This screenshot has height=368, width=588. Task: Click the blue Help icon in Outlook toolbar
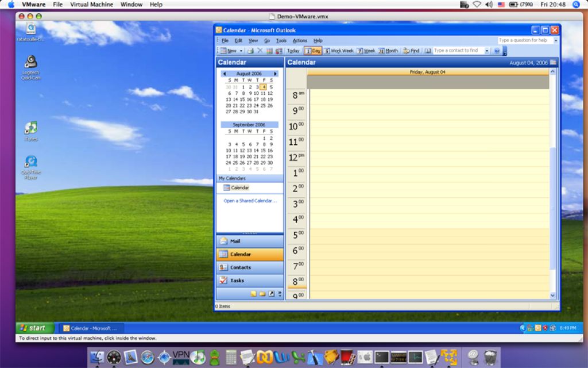coord(497,51)
